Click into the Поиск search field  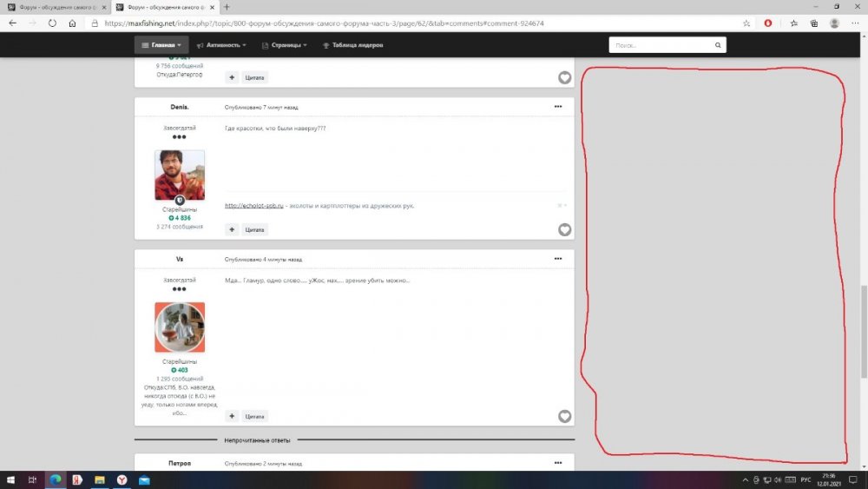click(x=660, y=45)
